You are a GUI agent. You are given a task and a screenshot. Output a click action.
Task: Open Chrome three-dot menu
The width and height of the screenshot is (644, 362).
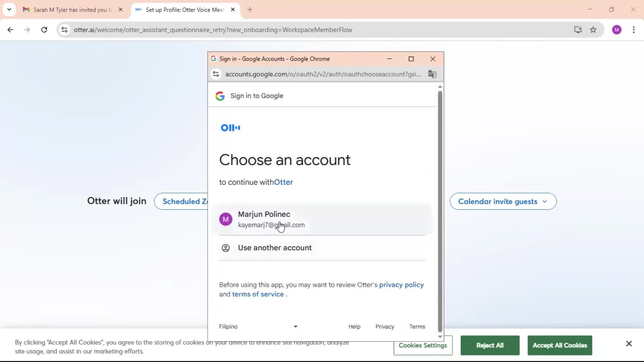tap(634, 30)
